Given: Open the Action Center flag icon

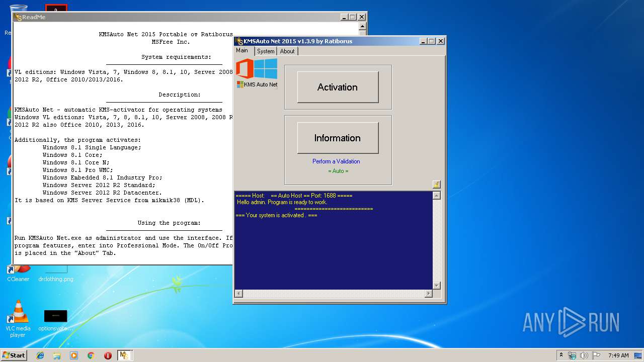Looking at the screenshot, I should [x=596, y=355].
